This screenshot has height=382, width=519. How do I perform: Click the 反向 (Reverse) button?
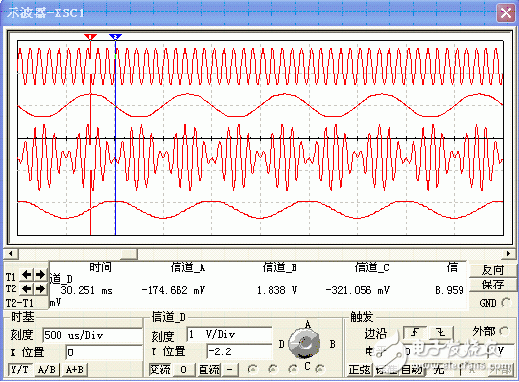tap(492, 270)
